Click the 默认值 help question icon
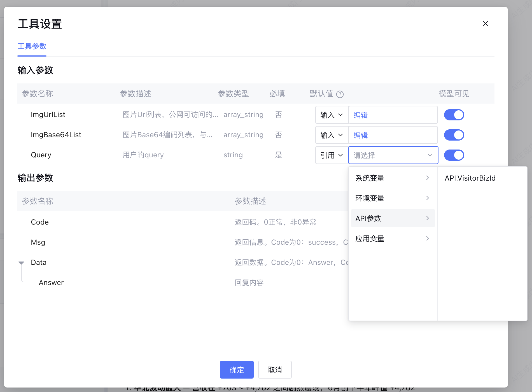Viewport: 532px width, 392px height. click(340, 94)
